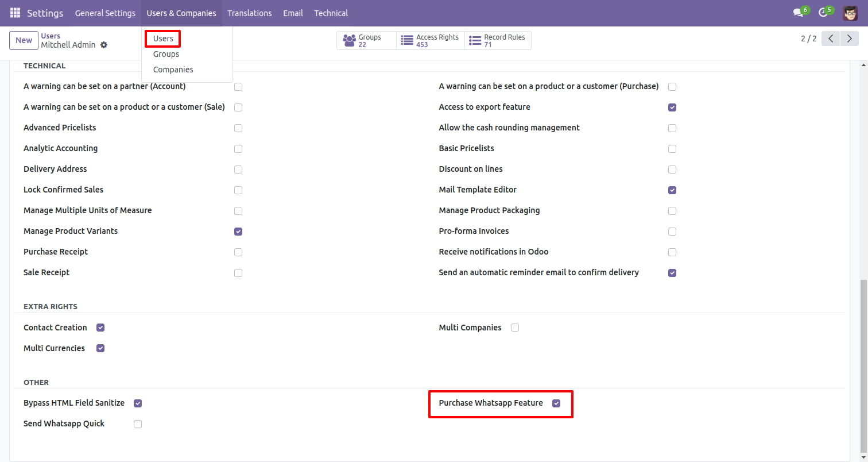
Task: Click the Users breadcrumb link
Action: 51,36
